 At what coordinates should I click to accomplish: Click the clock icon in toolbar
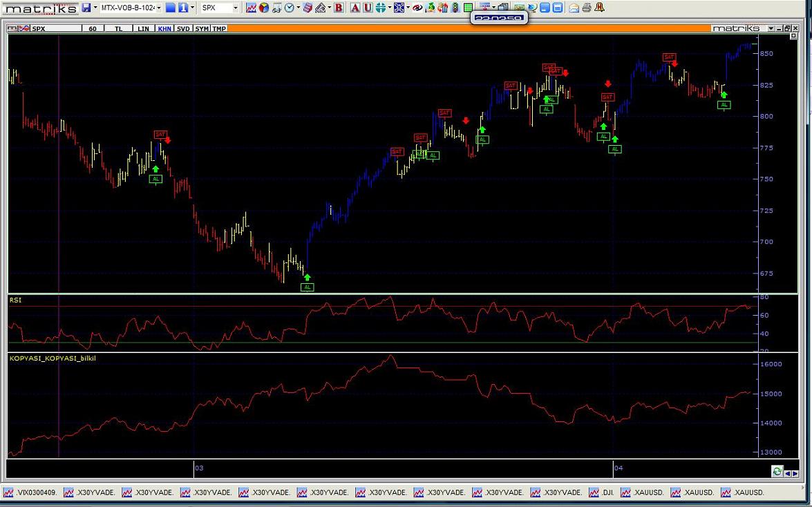coord(289,8)
